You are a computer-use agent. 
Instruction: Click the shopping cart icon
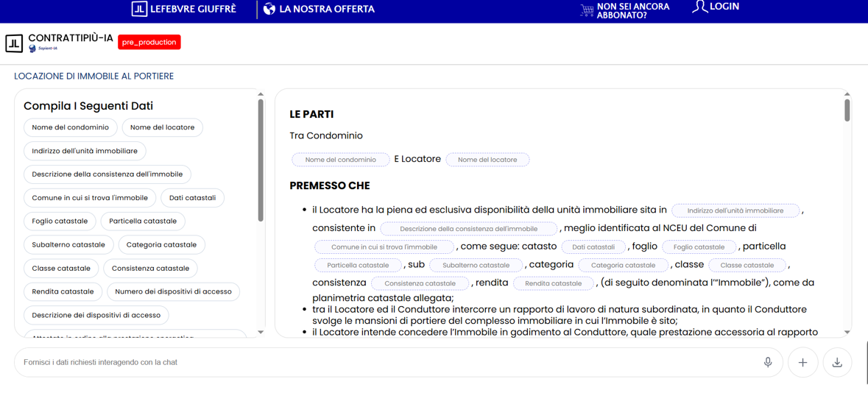click(x=586, y=10)
